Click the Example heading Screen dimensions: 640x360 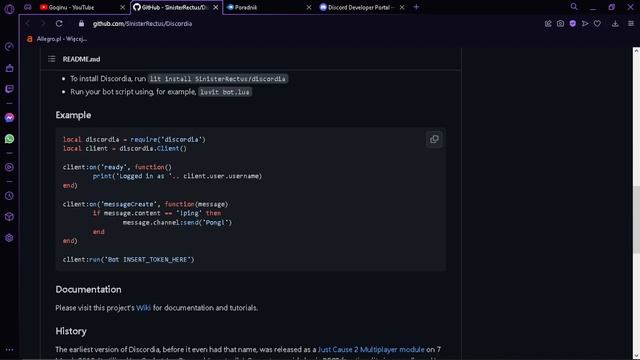(x=73, y=115)
